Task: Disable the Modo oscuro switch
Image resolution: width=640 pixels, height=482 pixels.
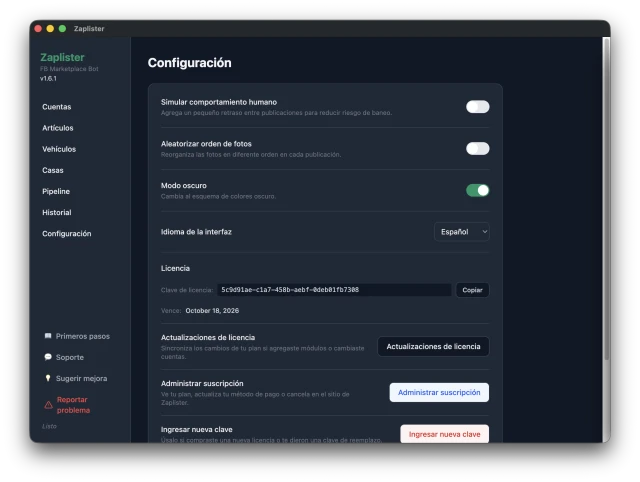Action: [x=478, y=190]
